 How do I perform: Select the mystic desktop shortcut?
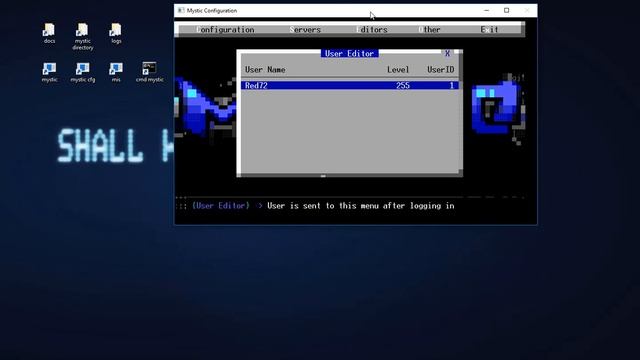pos(49,72)
